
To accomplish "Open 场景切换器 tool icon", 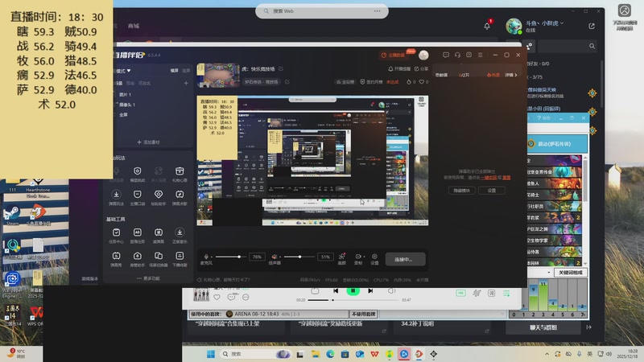I will [x=158, y=259].
